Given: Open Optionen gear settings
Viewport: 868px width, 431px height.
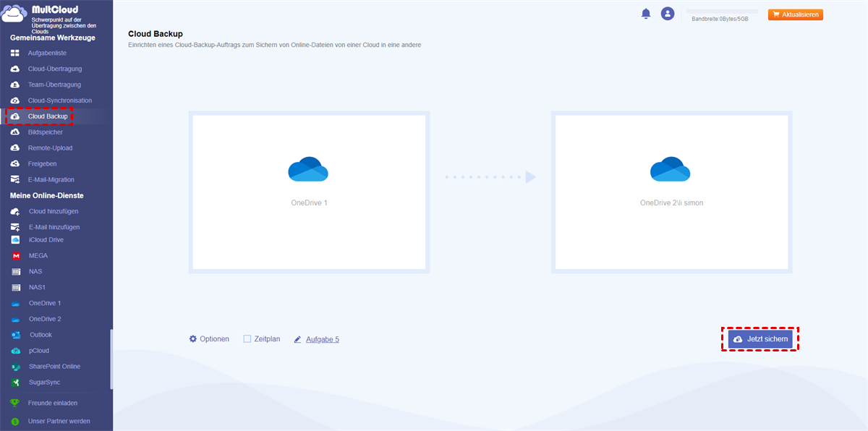Looking at the screenshot, I should (209, 339).
